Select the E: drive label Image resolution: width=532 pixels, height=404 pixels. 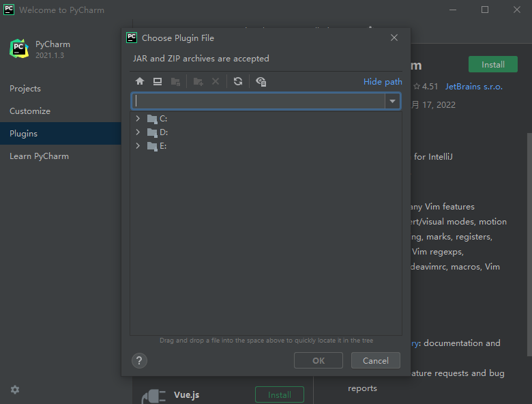click(163, 146)
